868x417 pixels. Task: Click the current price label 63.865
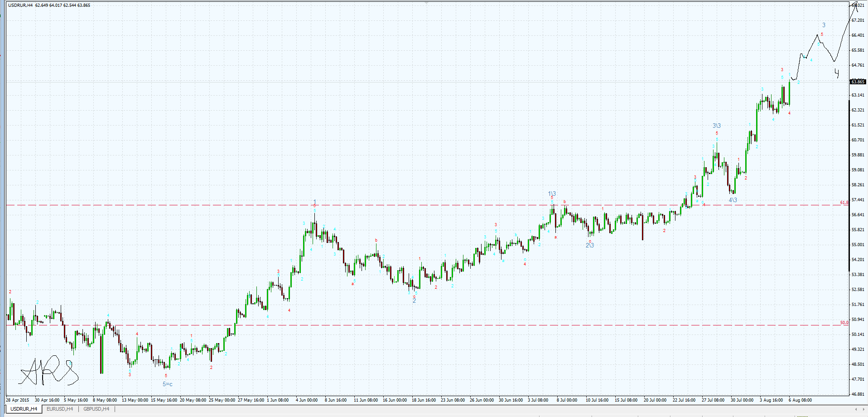[x=858, y=82]
